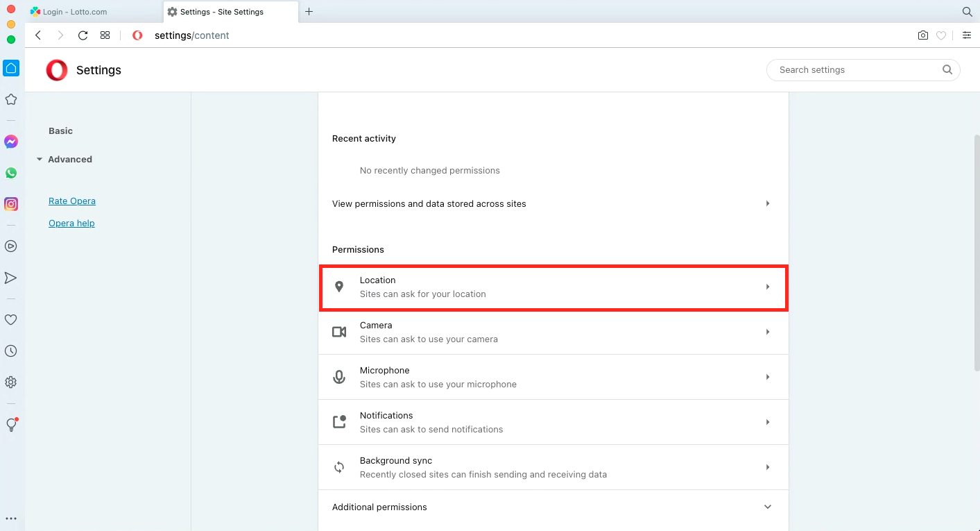Open View permissions and data stored across sites
The width and height of the screenshot is (980, 531).
coord(553,204)
